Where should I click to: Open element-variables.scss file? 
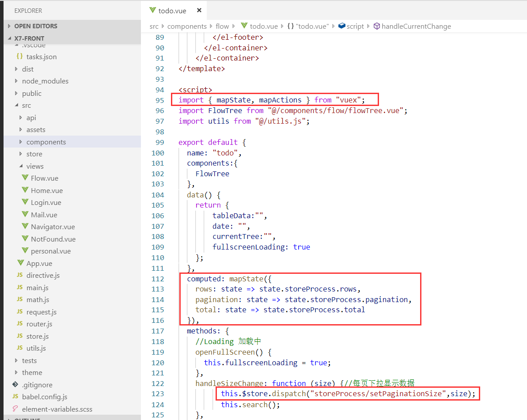(x=57, y=409)
